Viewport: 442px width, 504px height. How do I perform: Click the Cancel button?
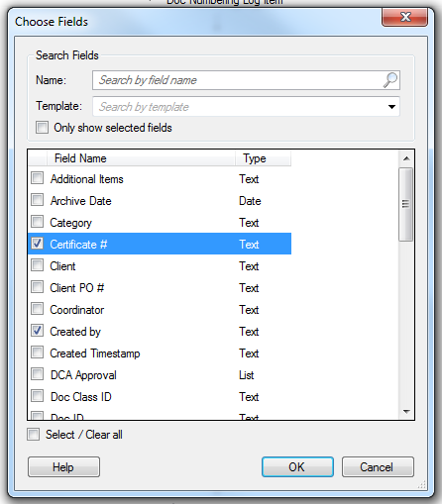pos(378,467)
